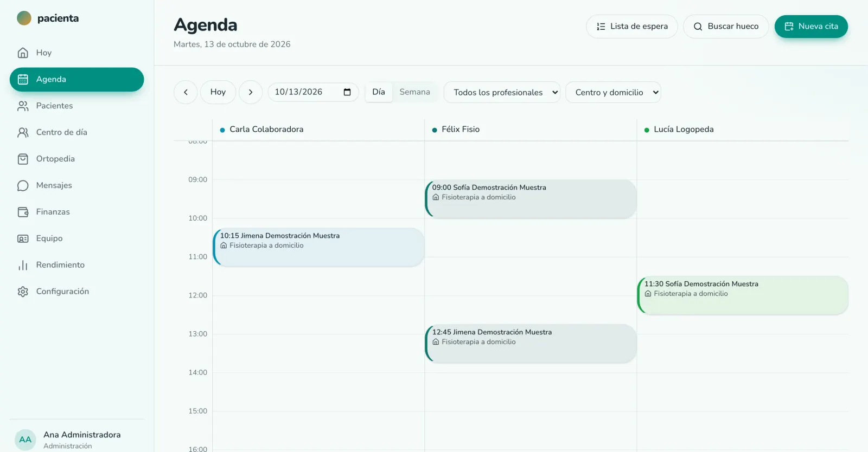Expand Todos los profesionales dropdown

[502, 92]
